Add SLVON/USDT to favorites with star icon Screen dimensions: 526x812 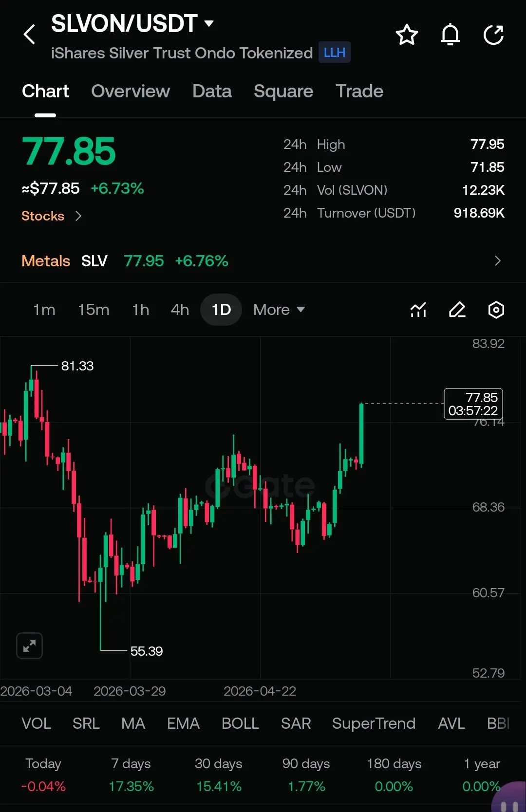[x=407, y=35]
